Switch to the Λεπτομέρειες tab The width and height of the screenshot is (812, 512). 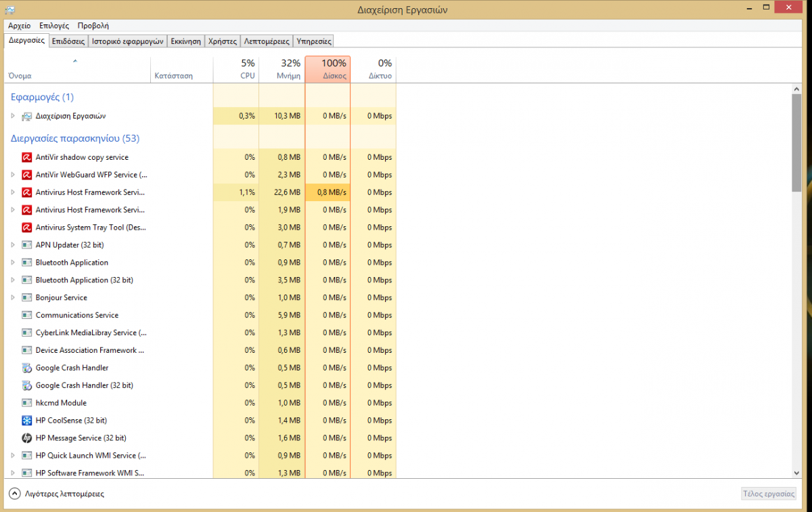point(267,41)
